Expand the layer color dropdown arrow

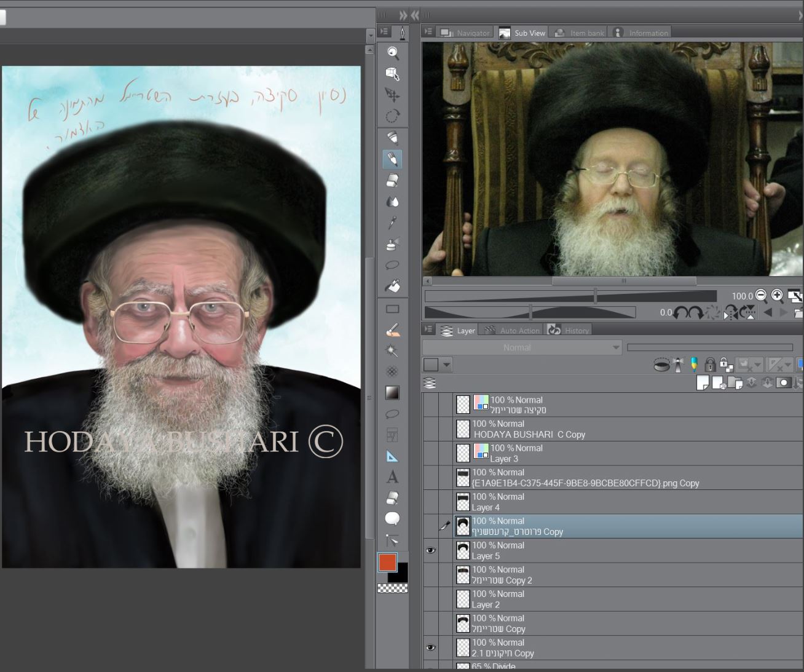pyautogui.click(x=447, y=365)
